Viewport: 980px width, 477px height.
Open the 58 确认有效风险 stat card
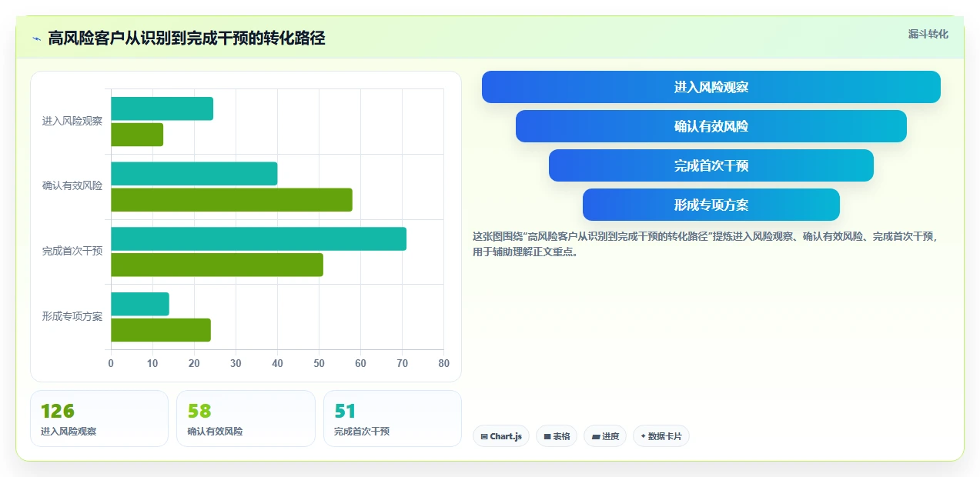246,419
